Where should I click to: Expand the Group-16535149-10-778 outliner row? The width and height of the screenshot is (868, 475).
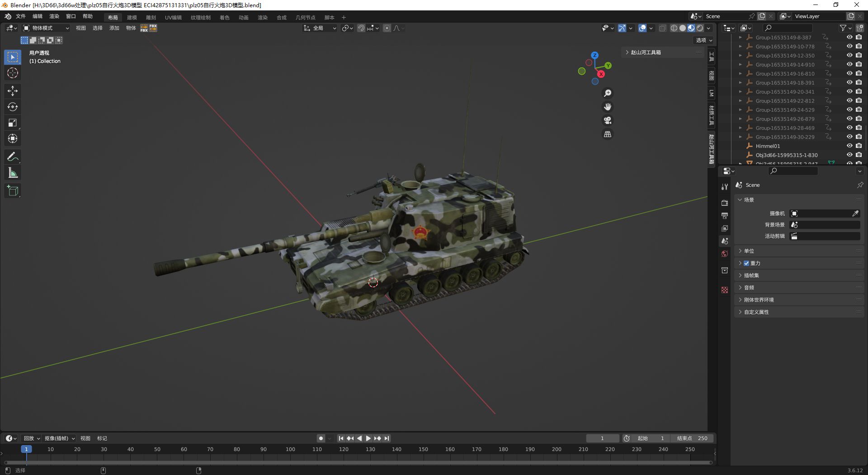point(740,47)
